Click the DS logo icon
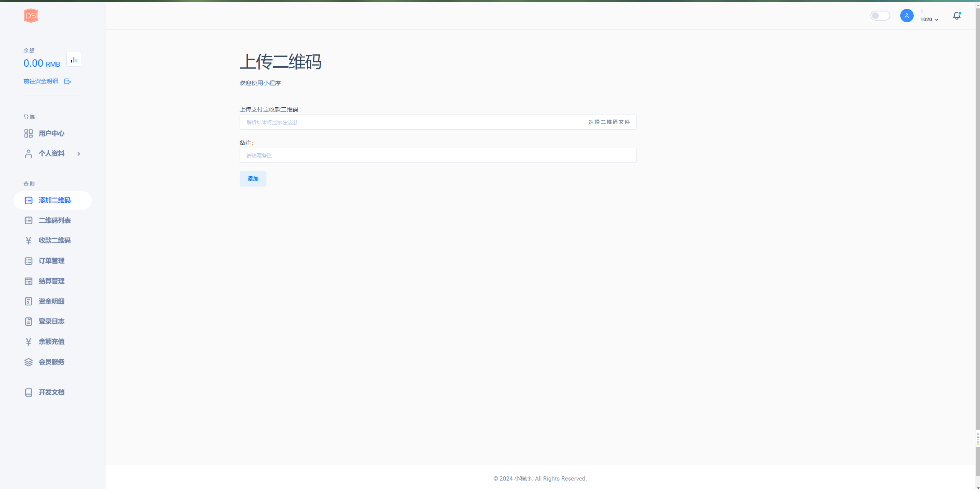The height and width of the screenshot is (489, 980). coord(31,16)
